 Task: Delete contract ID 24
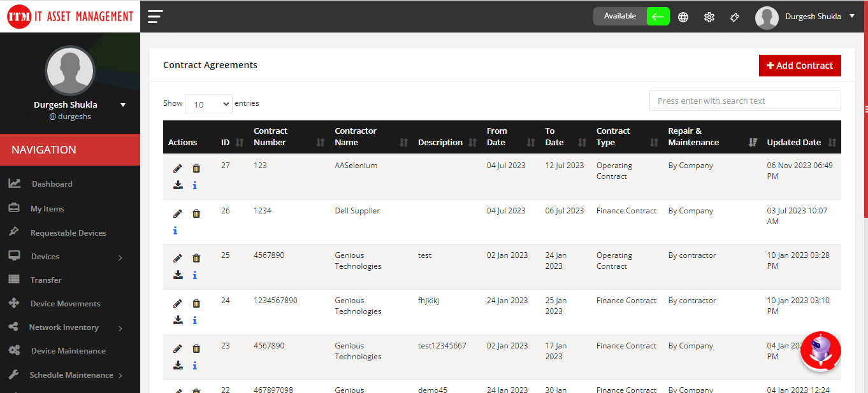(x=196, y=303)
